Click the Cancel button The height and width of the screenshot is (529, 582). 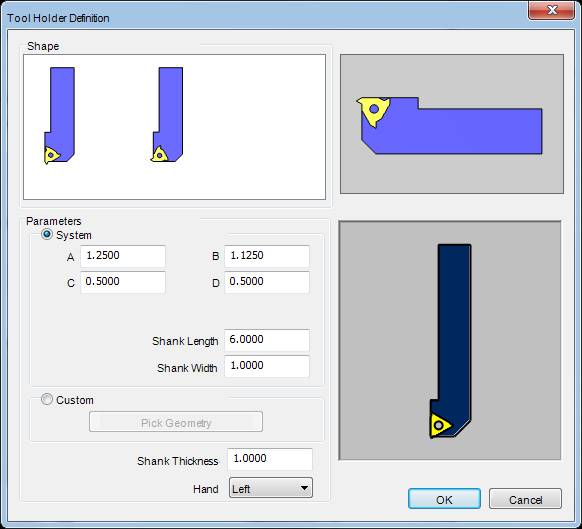click(x=525, y=499)
